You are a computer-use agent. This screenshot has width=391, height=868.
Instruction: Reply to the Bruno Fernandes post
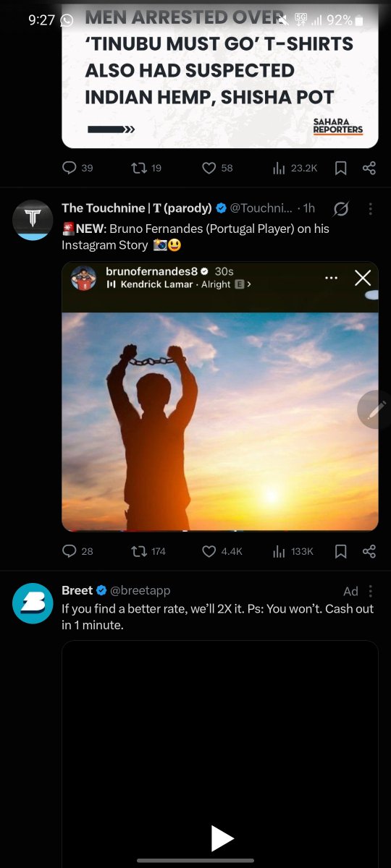point(77,551)
